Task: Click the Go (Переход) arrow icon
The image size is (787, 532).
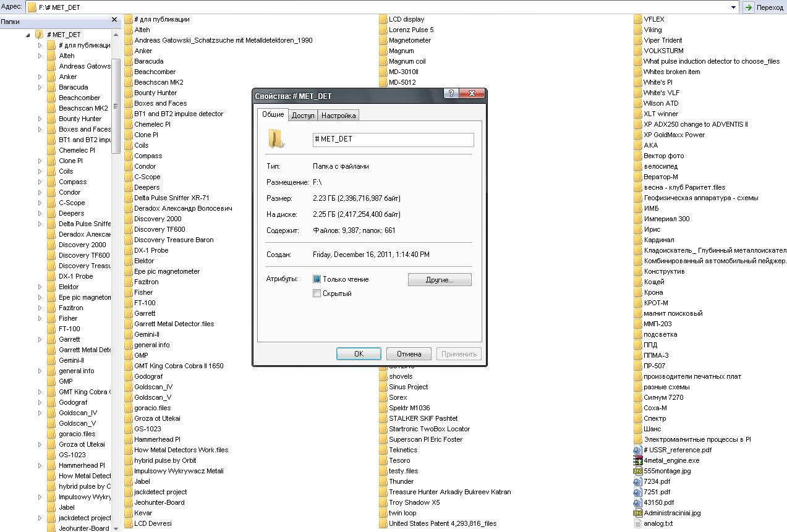Action: pos(748,7)
